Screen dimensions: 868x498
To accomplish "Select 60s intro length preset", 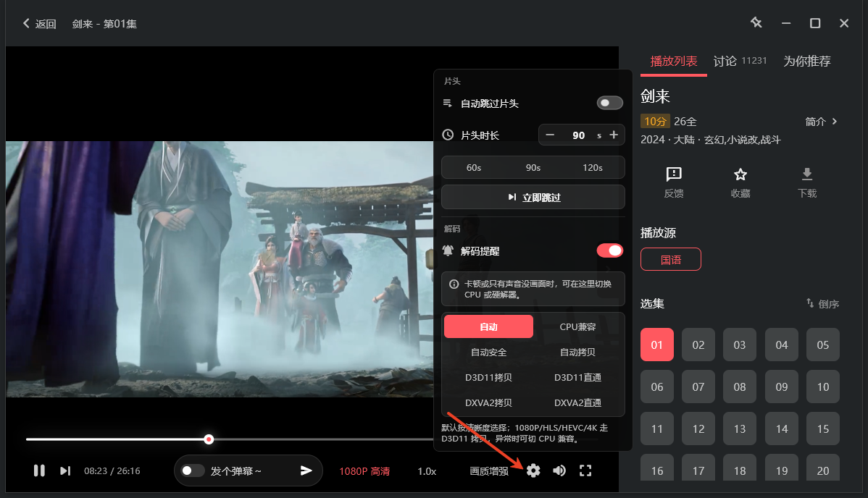I will coord(474,168).
